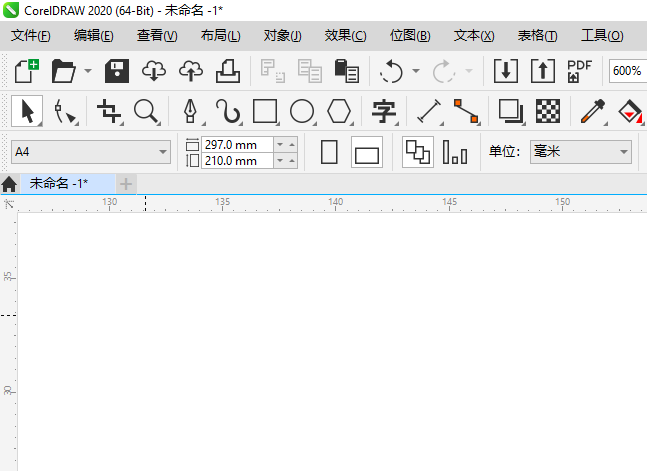Open the 效果(C) menu
647x471 pixels.
click(345, 36)
